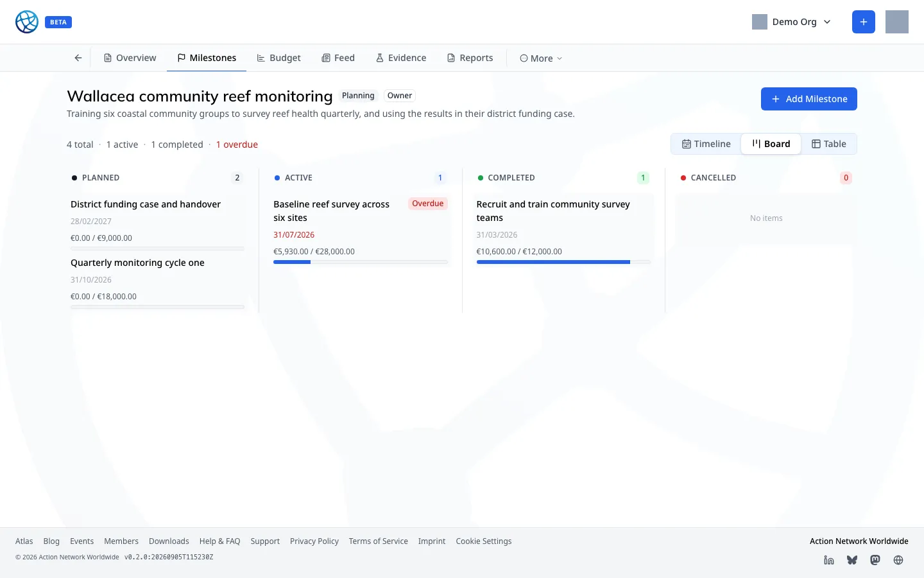Click the Recruit and train budget progress bar
Screen dimensions: 924x578
563,262
